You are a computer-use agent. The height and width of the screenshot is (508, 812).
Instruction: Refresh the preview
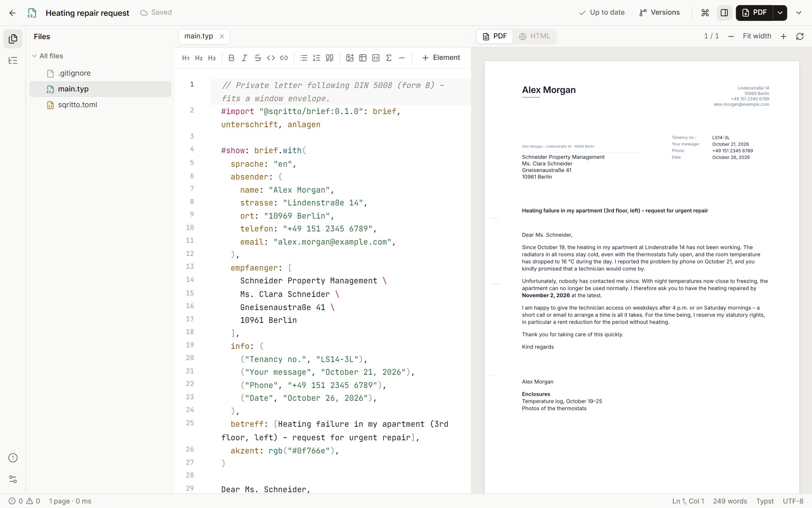click(800, 37)
